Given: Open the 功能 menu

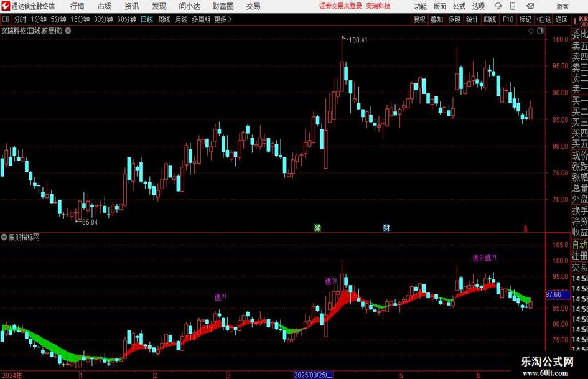Looking at the screenshot, I should pyautogui.click(x=421, y=6).
